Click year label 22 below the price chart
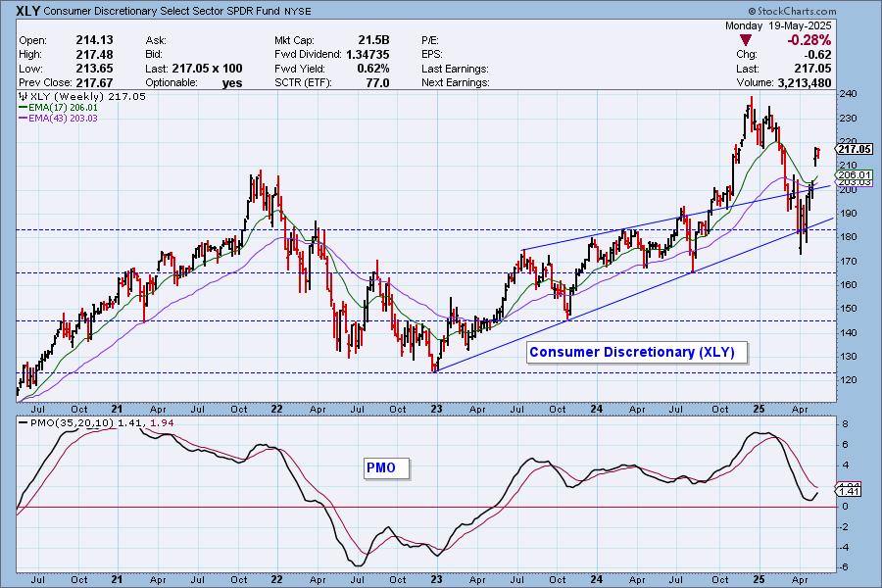 pos(276,409)
